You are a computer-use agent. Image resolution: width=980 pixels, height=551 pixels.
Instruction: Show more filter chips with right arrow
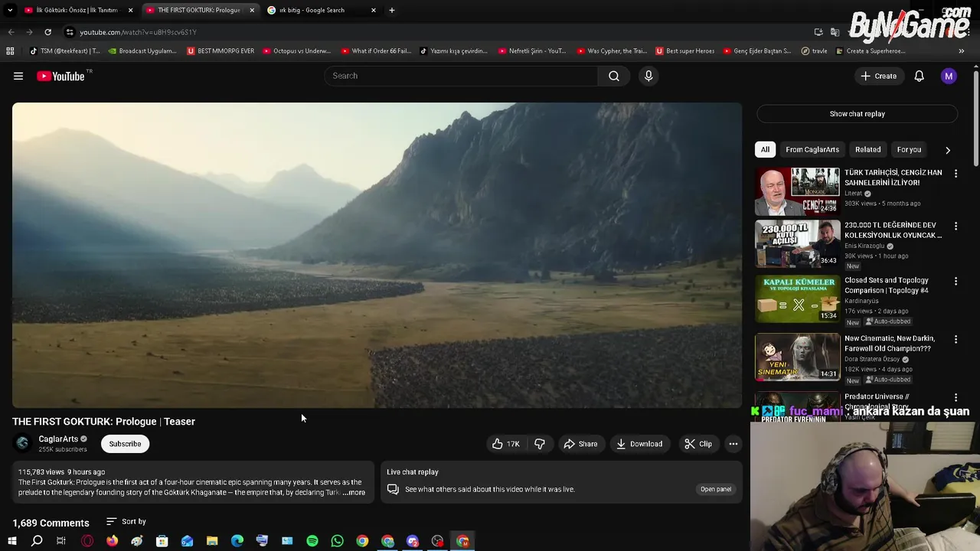tap(948, 150)
